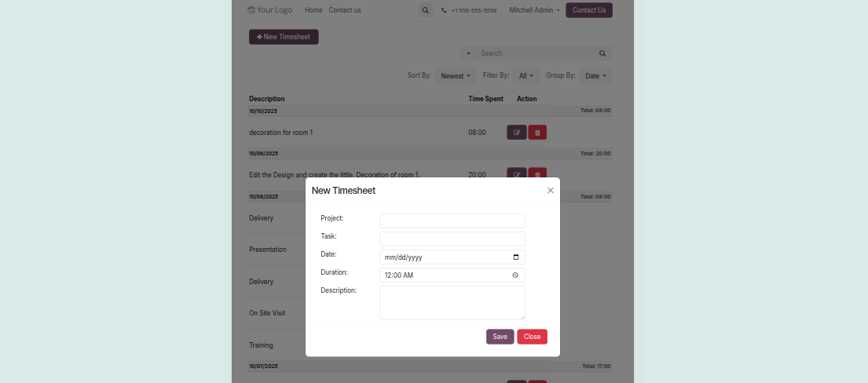Screen dimensions: 868x383
Task: Click the red Close button in dialog
Action: [532, 337]
